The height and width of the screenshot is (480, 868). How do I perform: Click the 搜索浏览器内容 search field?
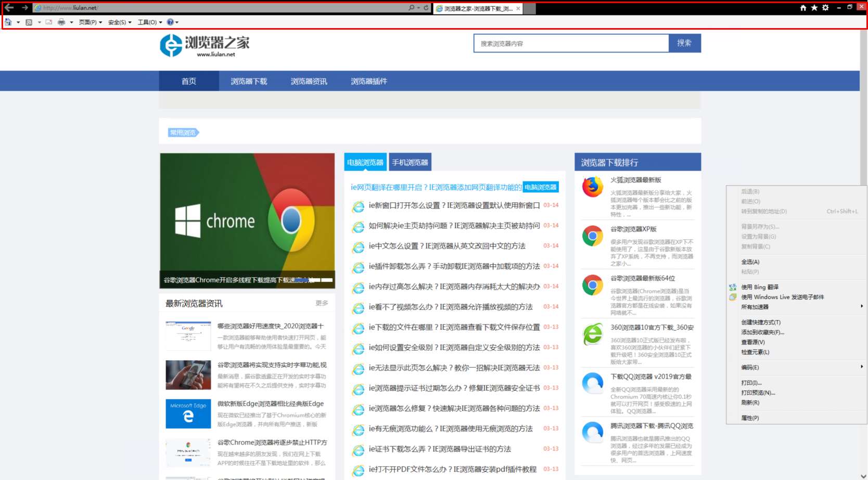coord(571,43)
